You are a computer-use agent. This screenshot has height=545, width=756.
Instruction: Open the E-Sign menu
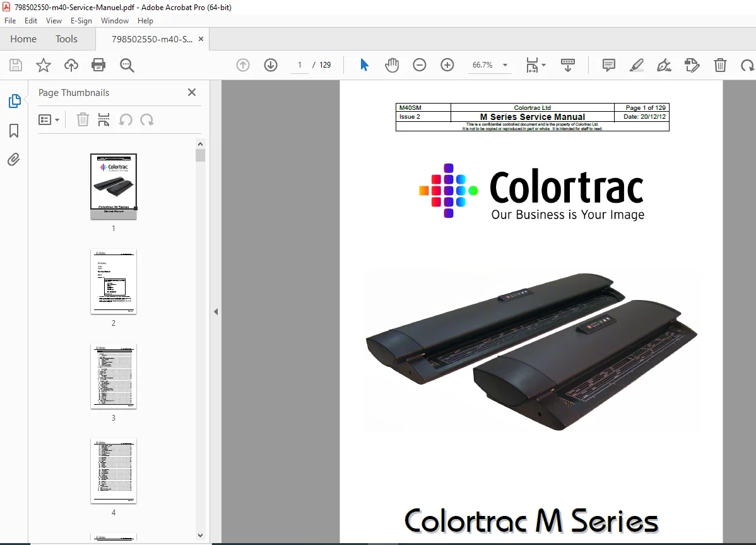(x=81, y=21)
